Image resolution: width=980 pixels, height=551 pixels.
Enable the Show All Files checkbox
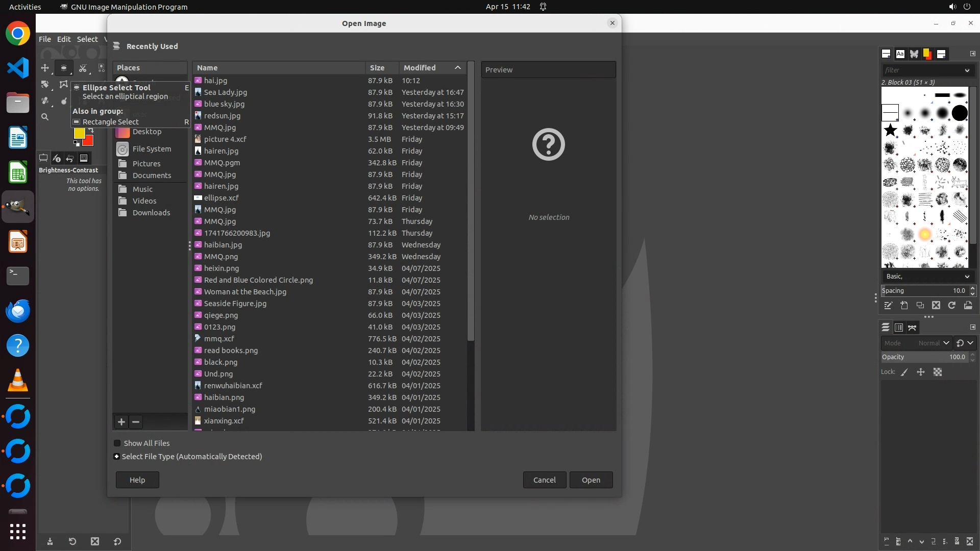(x=117, y=443)
